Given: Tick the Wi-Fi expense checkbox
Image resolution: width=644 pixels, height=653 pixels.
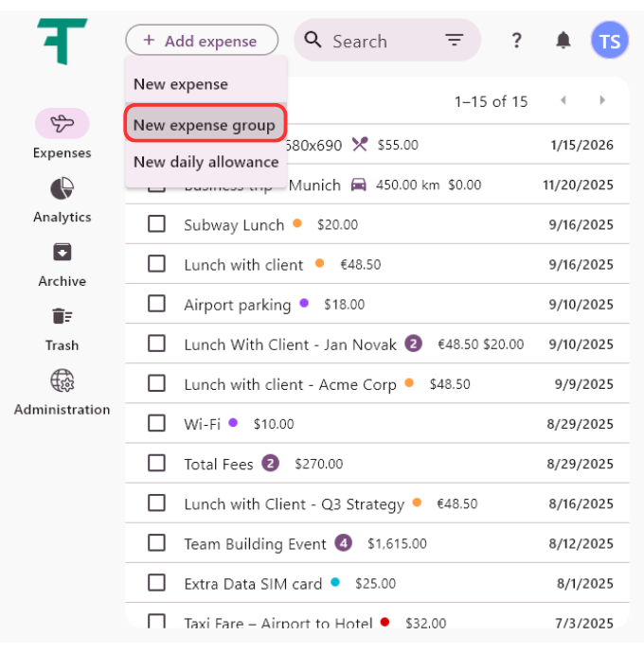Looking at the screenshot, I should pos(156,423).
